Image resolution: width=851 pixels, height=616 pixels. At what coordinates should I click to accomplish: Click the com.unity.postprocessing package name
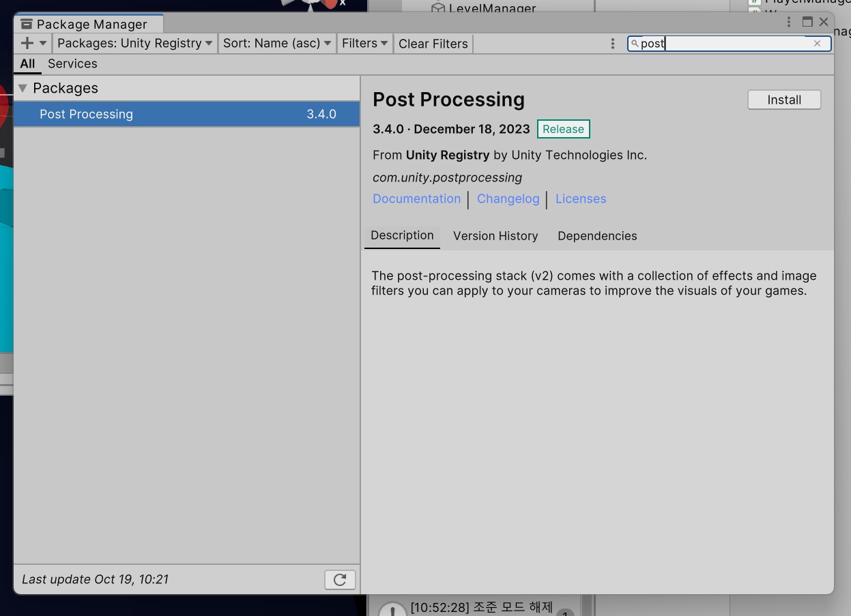pos(447,177)
